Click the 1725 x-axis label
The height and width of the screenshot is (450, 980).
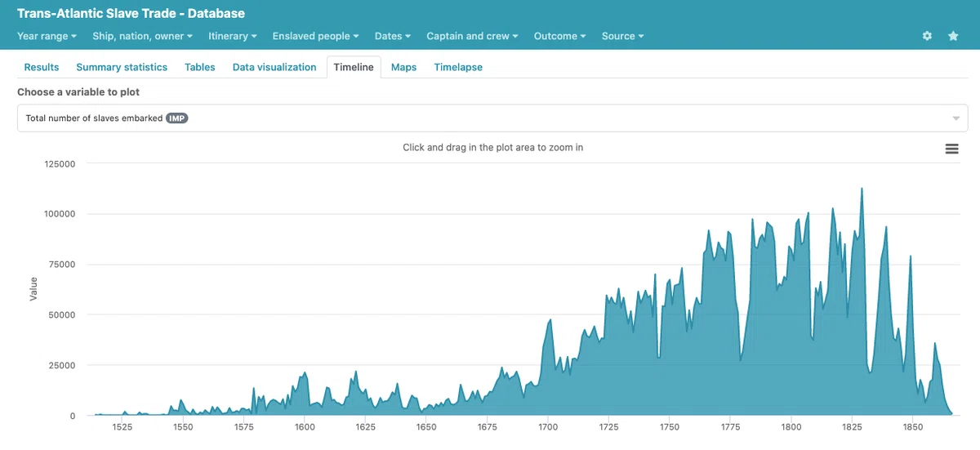pos(608,427)
